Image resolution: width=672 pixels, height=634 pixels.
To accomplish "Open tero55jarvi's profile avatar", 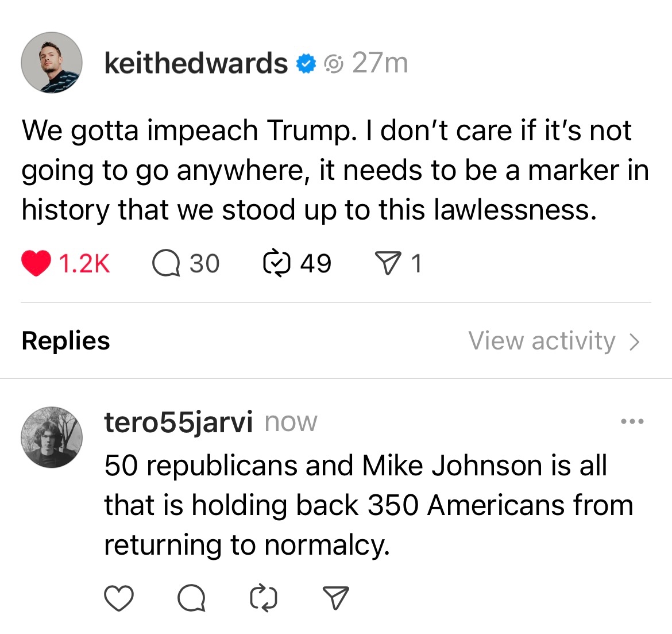I will tap(52, 437).
